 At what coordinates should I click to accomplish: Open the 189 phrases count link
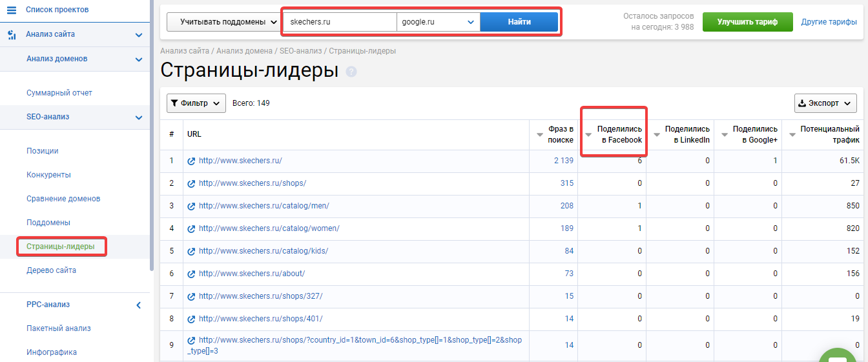coord(567,228)
